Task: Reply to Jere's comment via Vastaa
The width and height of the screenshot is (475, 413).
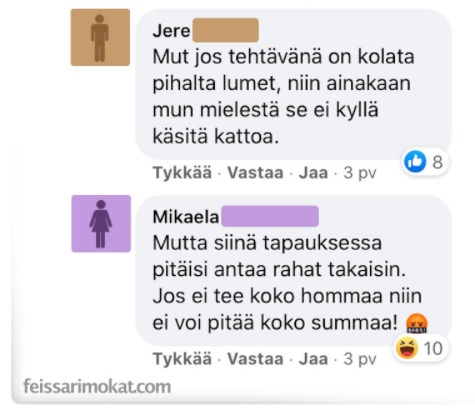Action: coord(255,173)
